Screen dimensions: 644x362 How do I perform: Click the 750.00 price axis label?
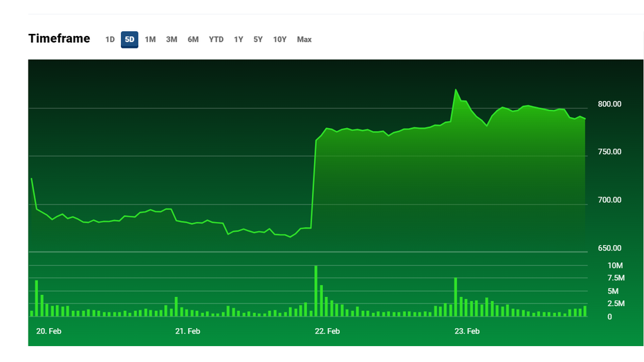(x=609, y=152)
